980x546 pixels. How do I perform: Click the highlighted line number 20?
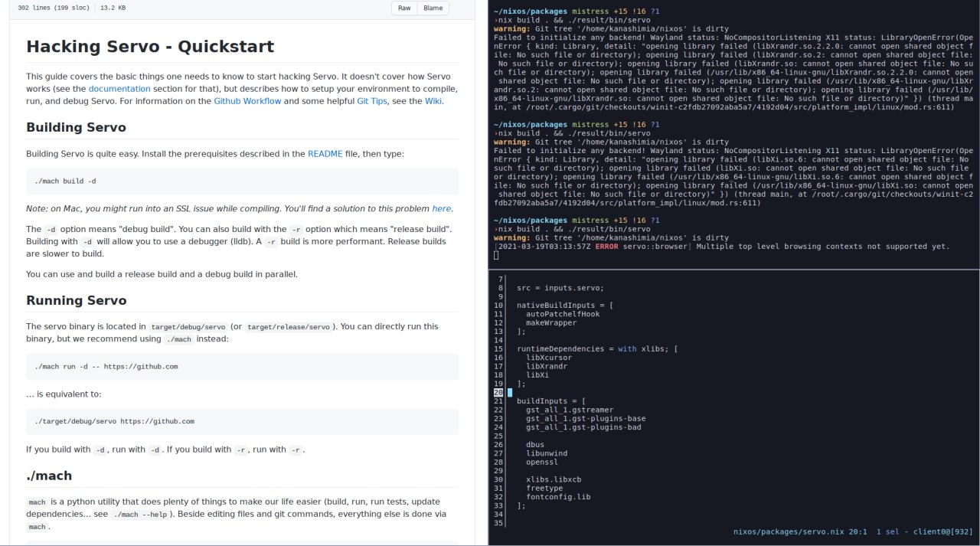[498, 393]
